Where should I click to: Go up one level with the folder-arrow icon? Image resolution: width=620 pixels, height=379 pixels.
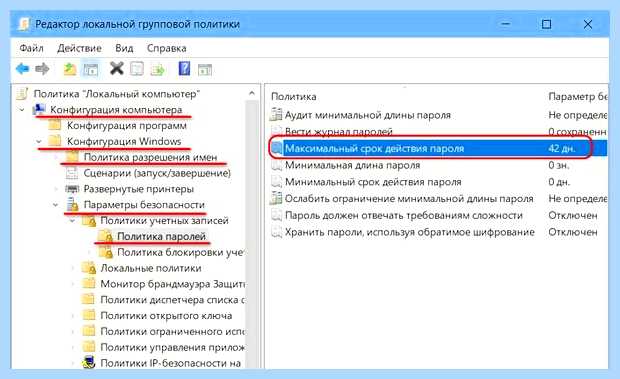click(x=70, y=69)
